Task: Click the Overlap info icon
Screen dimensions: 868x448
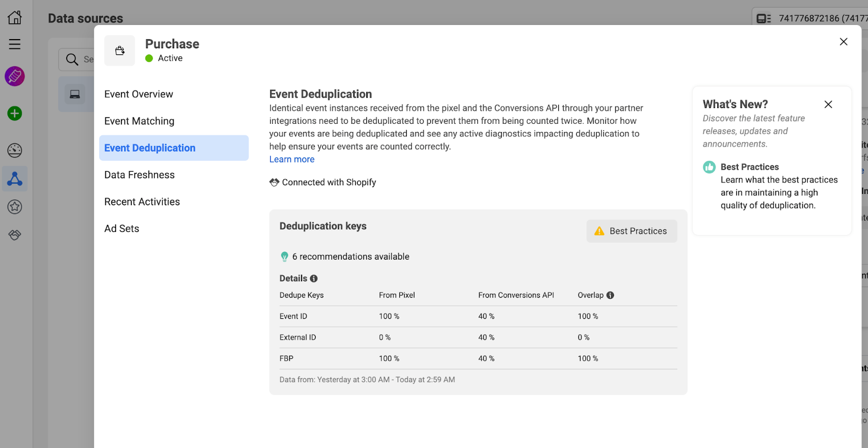Action: [610, 295]
